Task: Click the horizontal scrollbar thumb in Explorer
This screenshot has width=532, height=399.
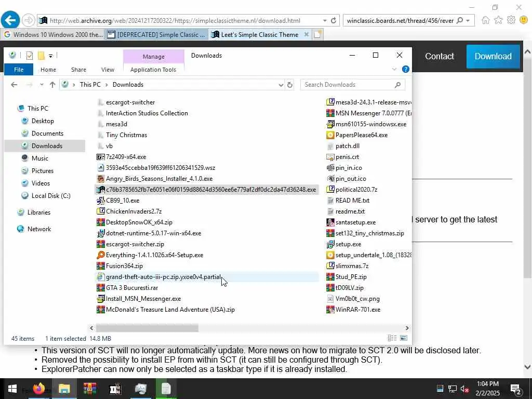Action: (147, 328)
